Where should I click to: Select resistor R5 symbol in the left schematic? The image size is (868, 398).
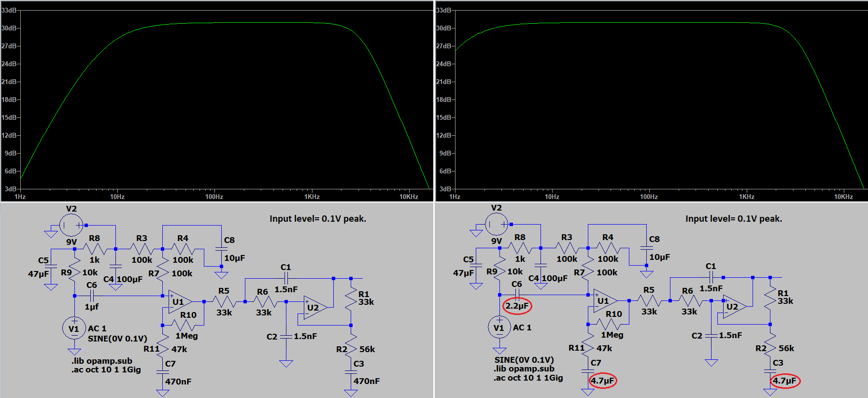click(x=224, y=302)
